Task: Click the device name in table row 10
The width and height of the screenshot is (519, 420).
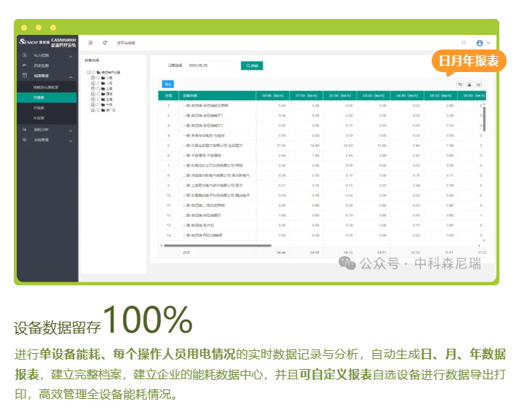Action: (x=216, y=196)
